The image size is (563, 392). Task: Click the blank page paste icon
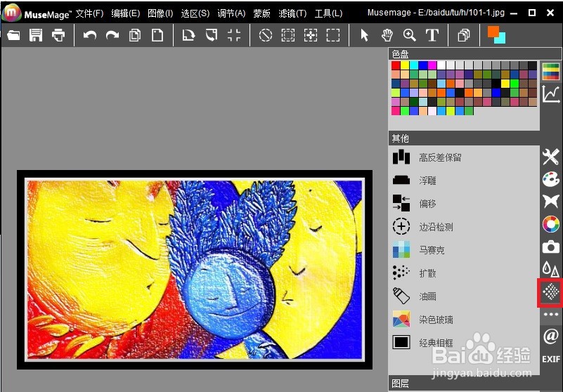[157, 35]
